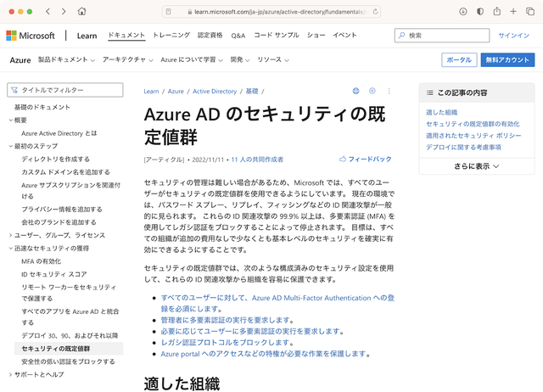Image resolution: width=543 pixels, height=392 pixels.
Task: Click the タイトルでフィルター filter field
Action: 65,90
